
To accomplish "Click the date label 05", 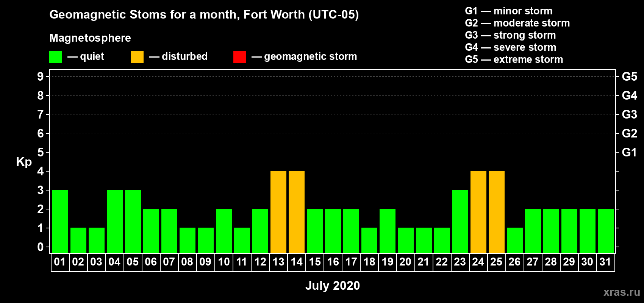I will [x=133, y=262].
